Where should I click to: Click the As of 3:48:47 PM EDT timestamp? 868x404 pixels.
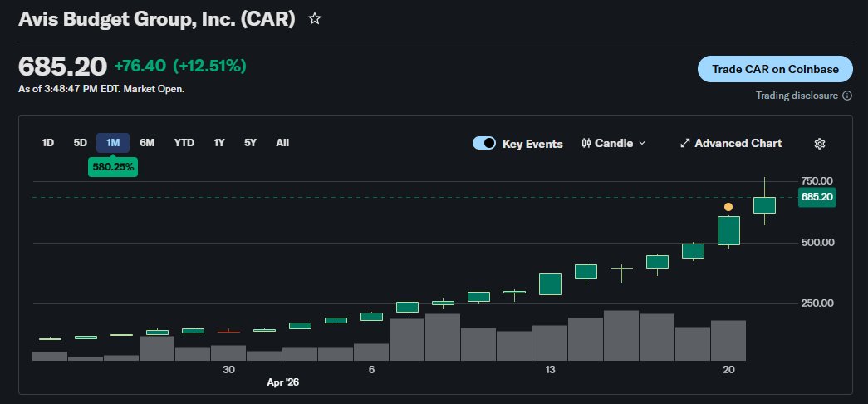[101, 89]
